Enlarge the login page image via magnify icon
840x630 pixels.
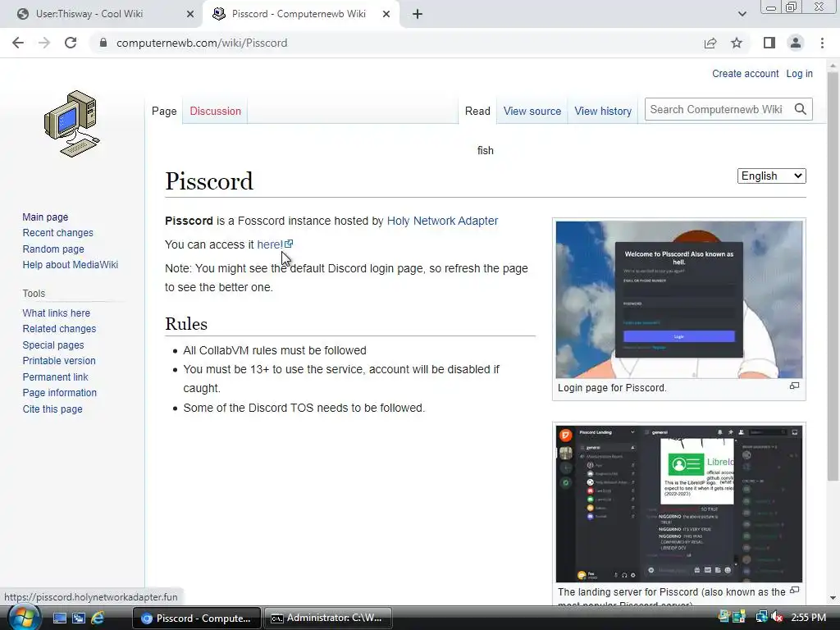pyautogui.click(x=794, y=386)
